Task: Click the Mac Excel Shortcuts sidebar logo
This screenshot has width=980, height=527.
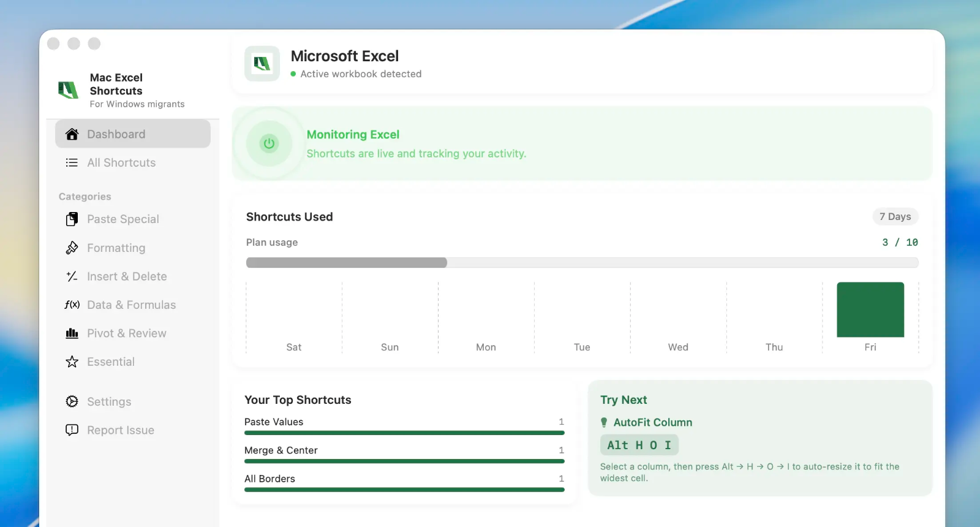Action: (68, 90)
